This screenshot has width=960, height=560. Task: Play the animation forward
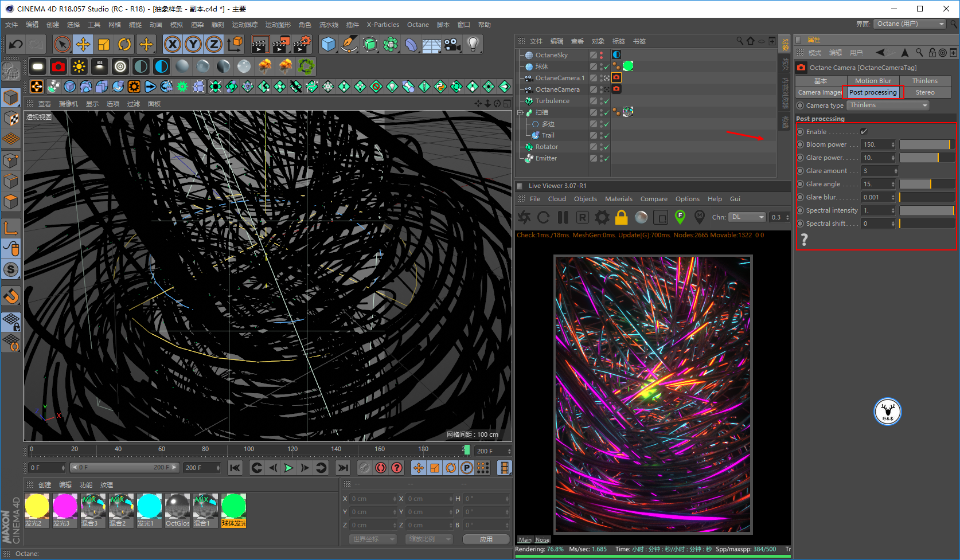pos(288,468)
